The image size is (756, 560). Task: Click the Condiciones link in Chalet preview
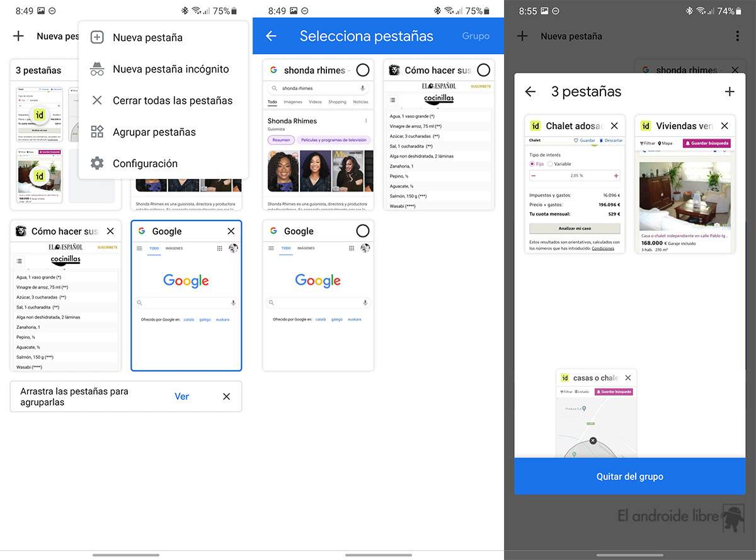[x=603, y=248]
